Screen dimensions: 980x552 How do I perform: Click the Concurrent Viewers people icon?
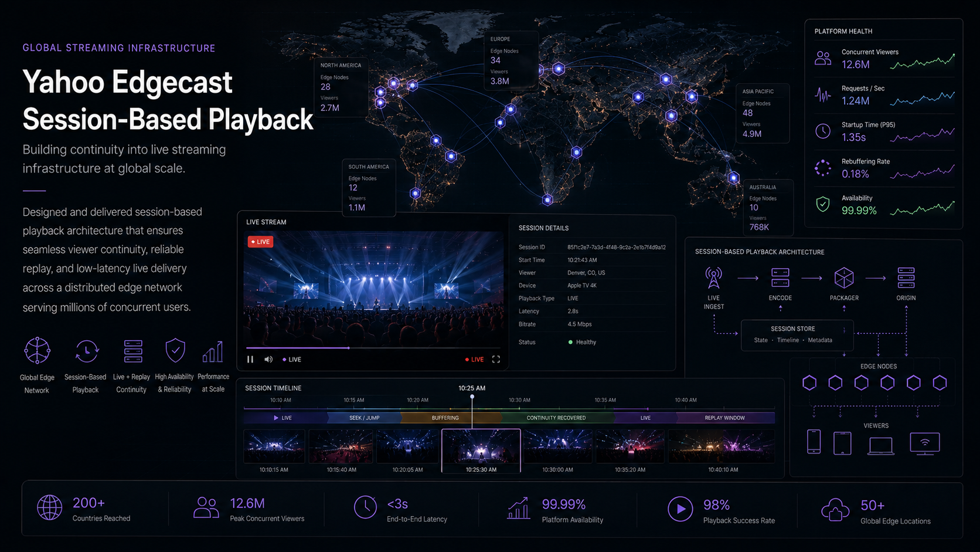click(823, 58)
